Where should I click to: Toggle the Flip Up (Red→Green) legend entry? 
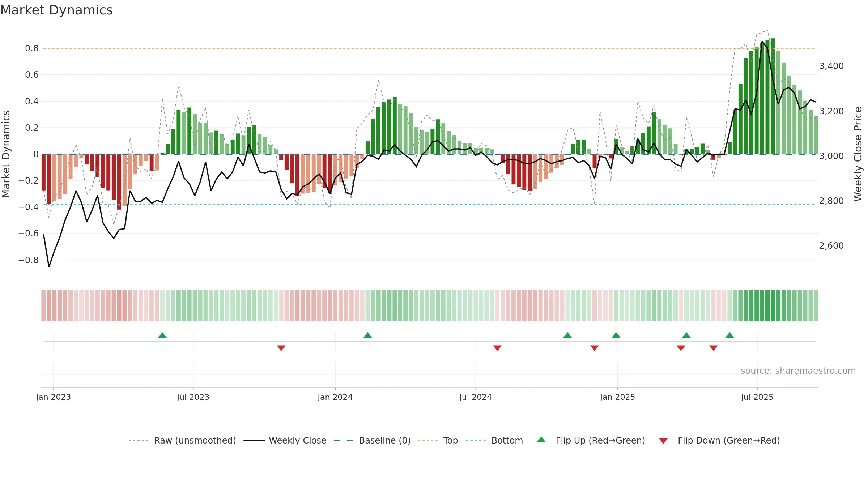tap(591, 440)
